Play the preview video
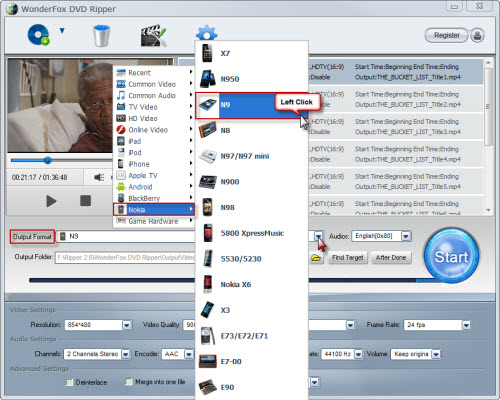Viewport: 500px width, 400px height. coord(51,201)
